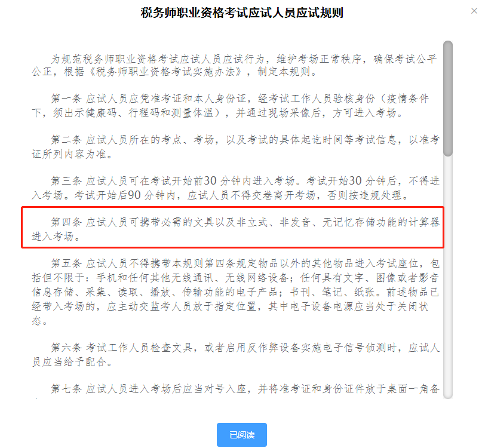482x448 pixels.
Task: Click the 已阅读 button
Action: pyautogui.click(x=242, y=434)
